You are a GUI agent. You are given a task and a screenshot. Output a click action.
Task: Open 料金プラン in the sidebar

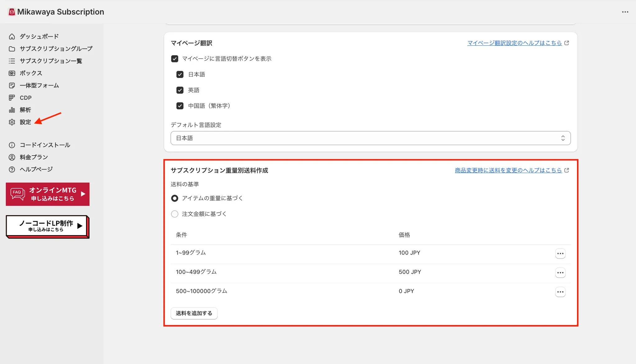(x=34, y=157)
